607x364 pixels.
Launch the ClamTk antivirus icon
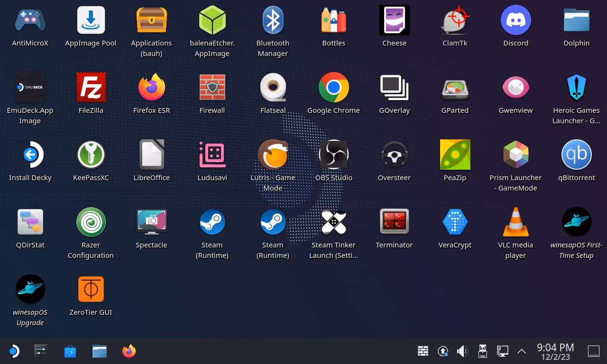pos(455,20)
